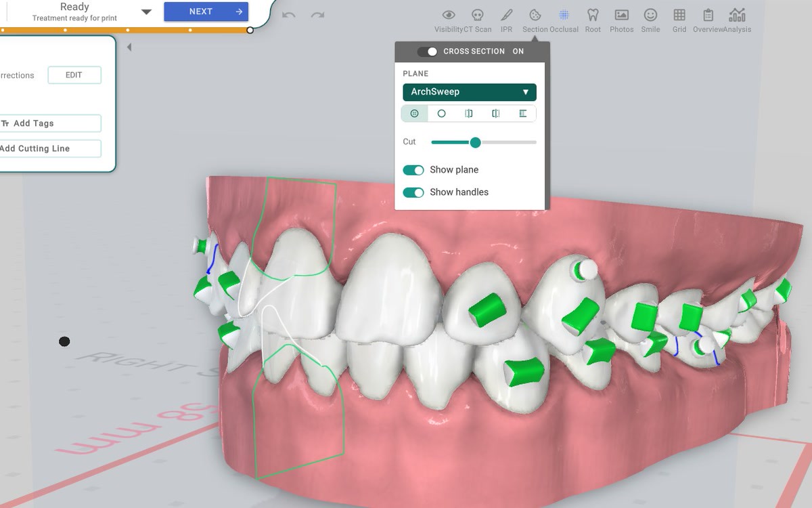Screen dimensions: 812x508
Task: Turn off the Cross Section switch
Action: pos(427,51)
